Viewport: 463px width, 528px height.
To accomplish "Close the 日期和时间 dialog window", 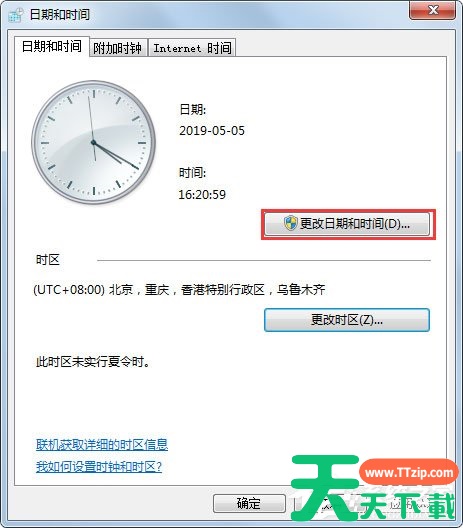I will (432, 10).
